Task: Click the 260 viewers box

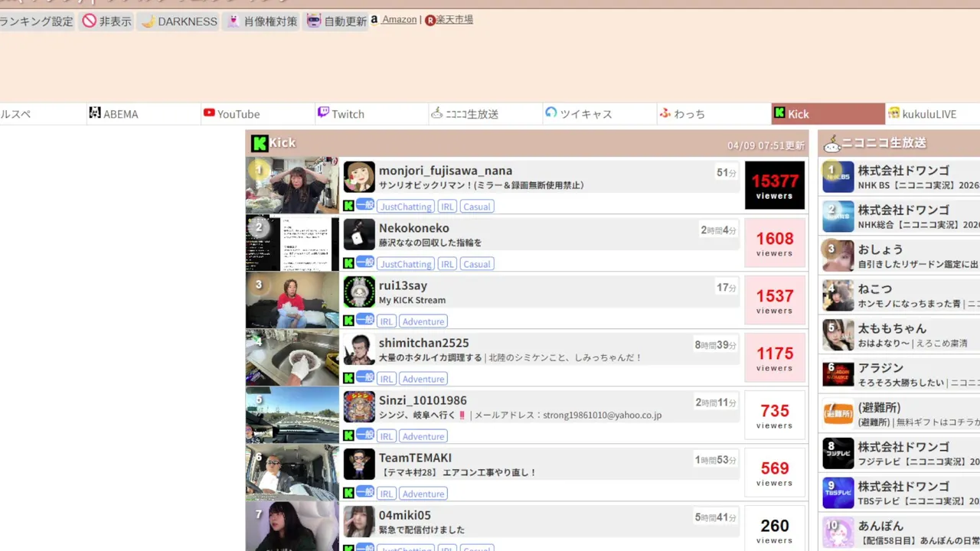Action: 775,530
